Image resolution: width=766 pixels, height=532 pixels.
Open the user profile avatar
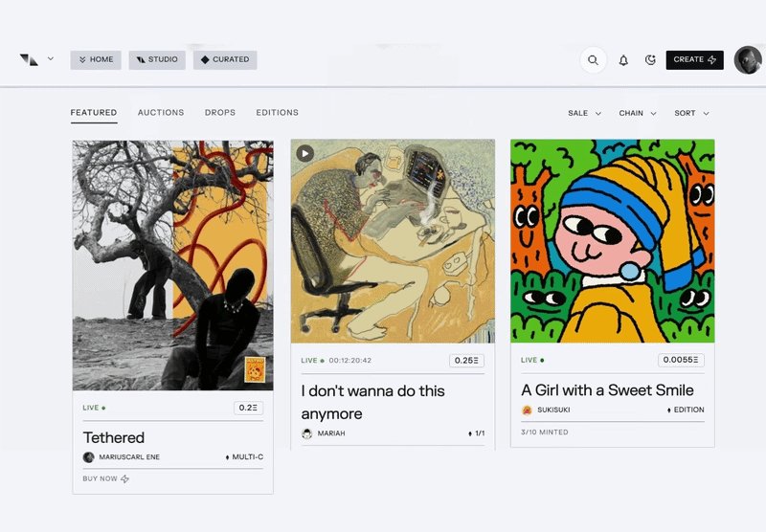(748, 60)
